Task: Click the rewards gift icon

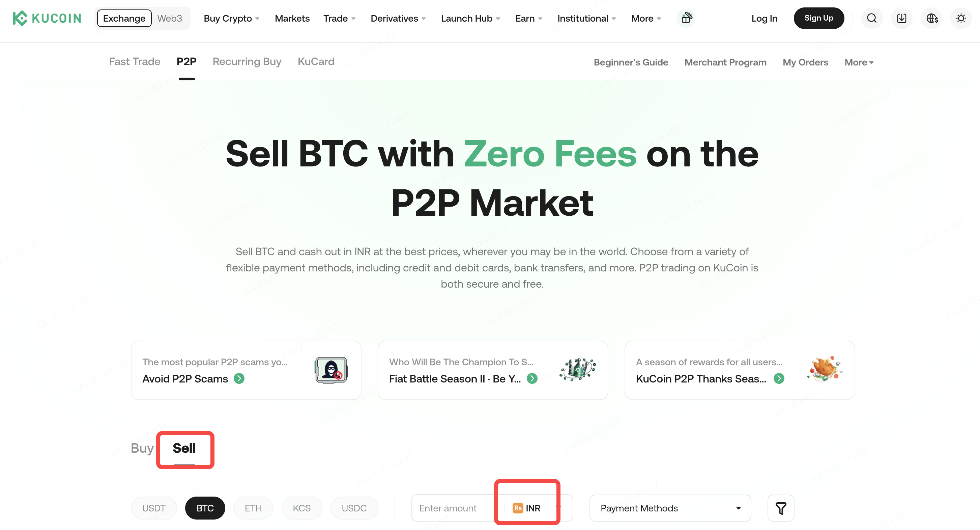Action: (686, 18)
